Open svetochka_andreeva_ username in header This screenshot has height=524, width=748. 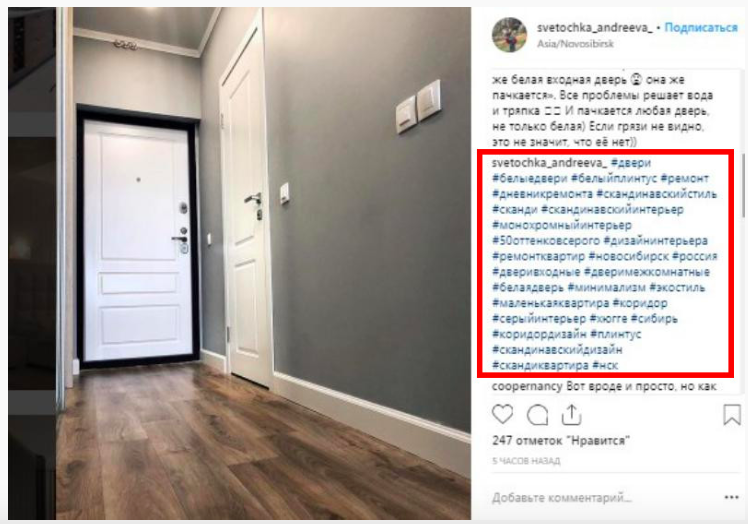594,28
